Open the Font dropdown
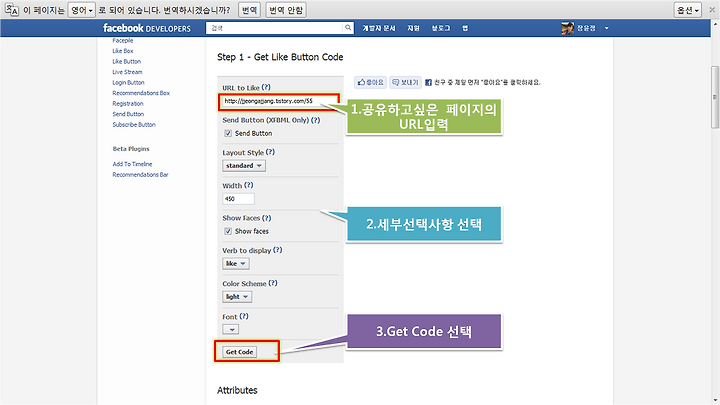Screen dimensions: 720x405 point(231,329)
